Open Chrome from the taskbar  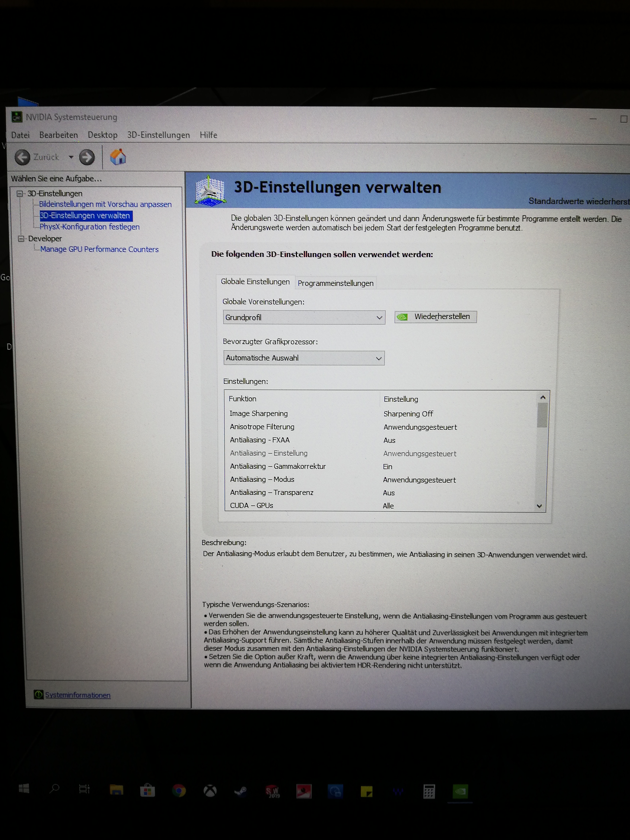click(178, 791)
